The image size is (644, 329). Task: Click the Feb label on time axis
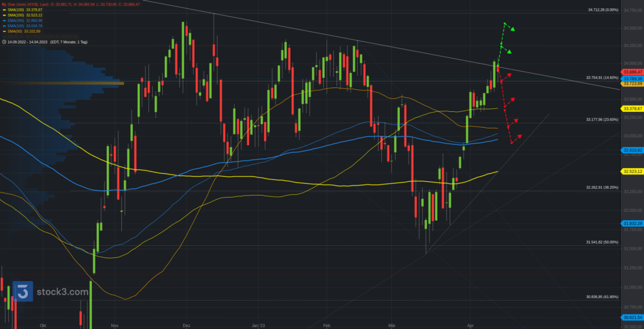point(326,325)
